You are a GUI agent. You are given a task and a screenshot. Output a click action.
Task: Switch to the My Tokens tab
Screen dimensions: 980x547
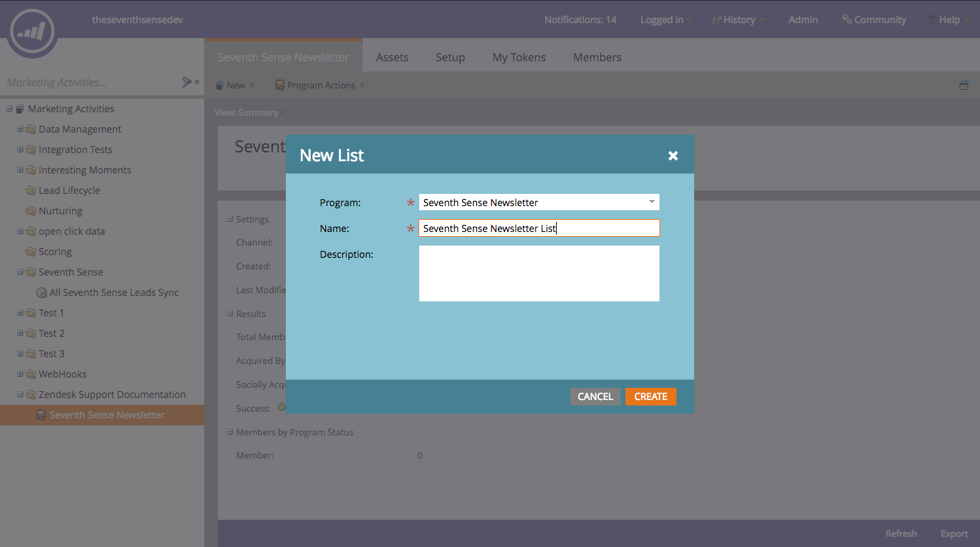[519, 57]
